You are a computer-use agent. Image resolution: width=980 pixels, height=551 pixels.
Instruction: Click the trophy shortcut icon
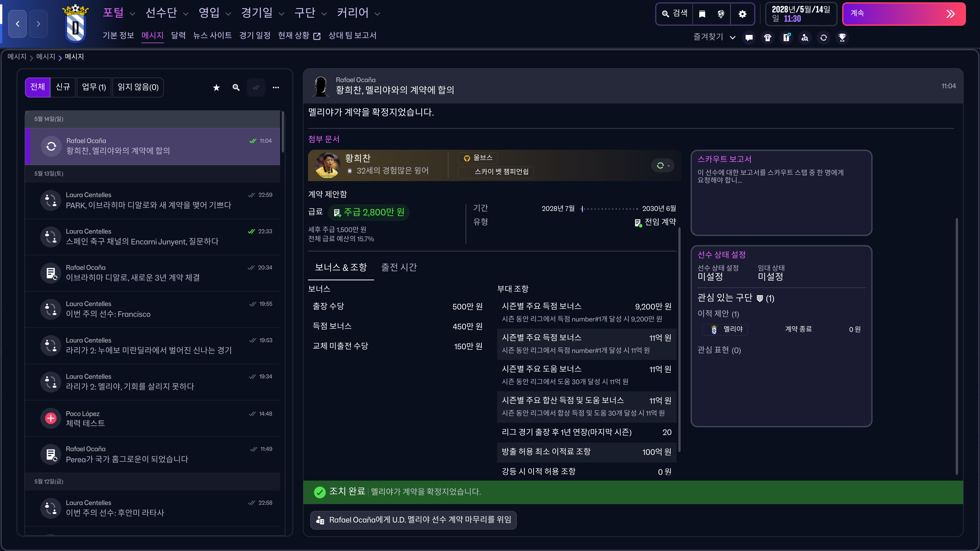(842, 38)
